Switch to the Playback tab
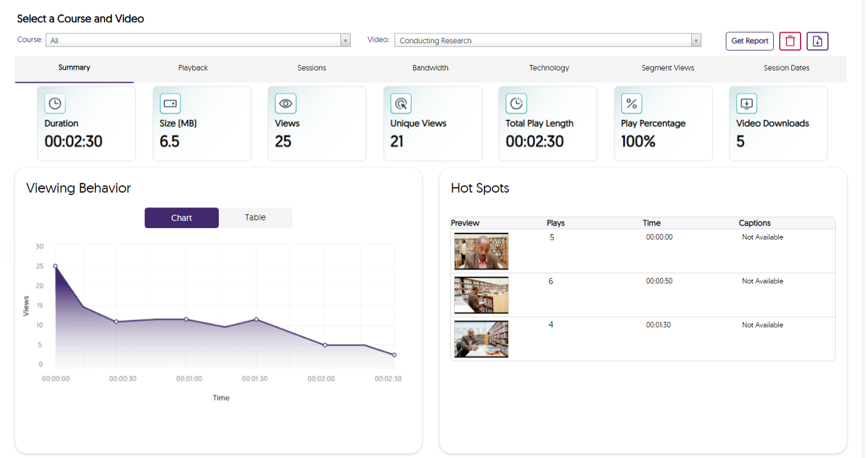 click(x=193, y=68)
